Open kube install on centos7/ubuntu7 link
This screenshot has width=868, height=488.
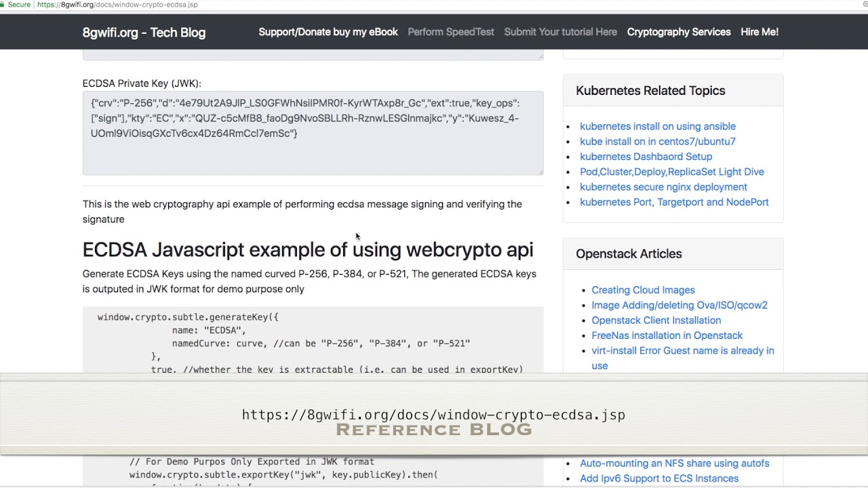(658, 141)
